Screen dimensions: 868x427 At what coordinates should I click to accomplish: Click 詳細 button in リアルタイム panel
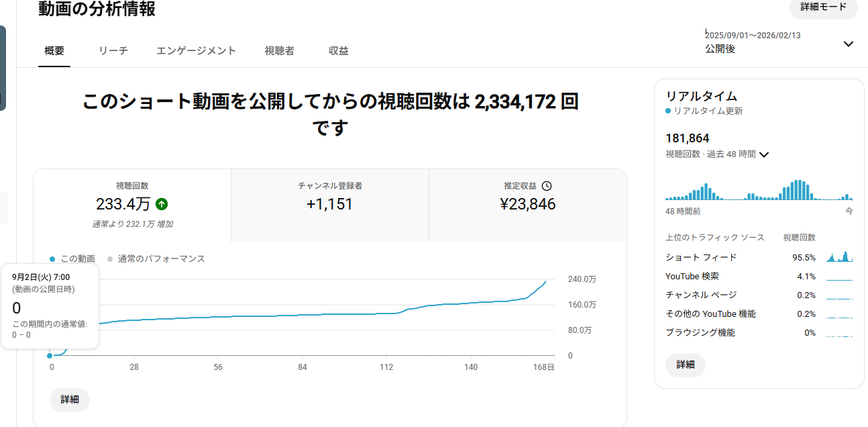click(685, 365)
